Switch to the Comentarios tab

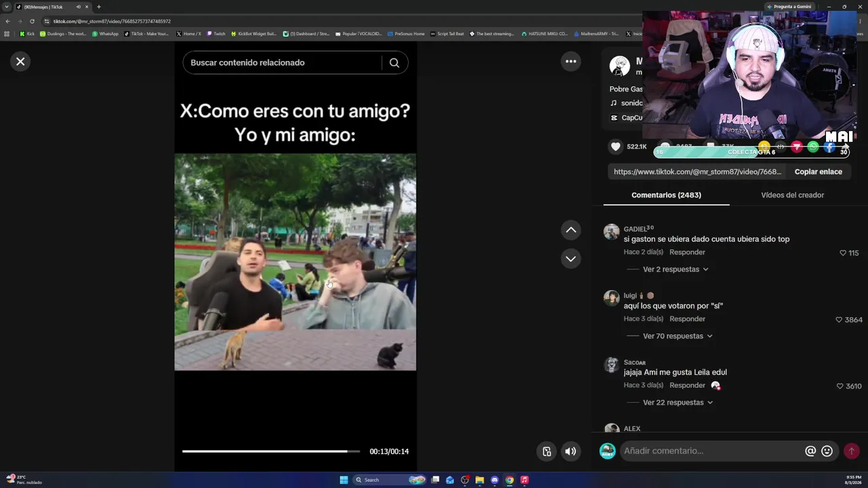(x=666, y=195)
